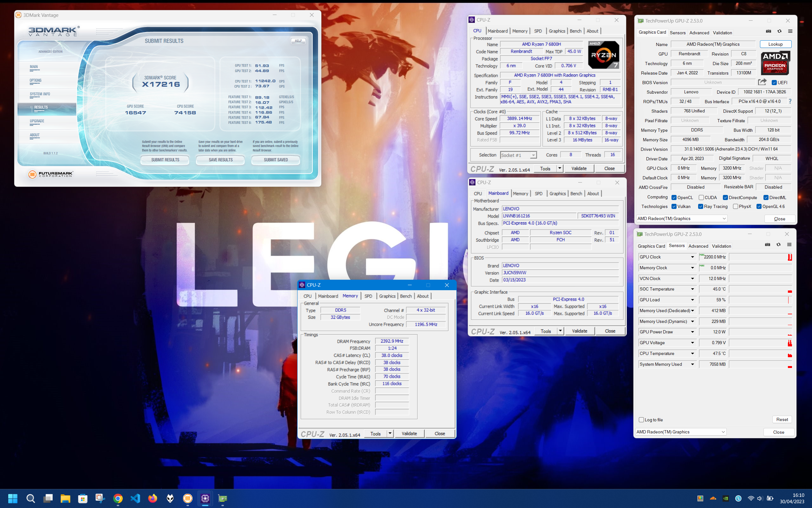812x508 pixels.
Task: Open Advanced tab in GPU-Z Graphics Card window
Action: (699, 33)
